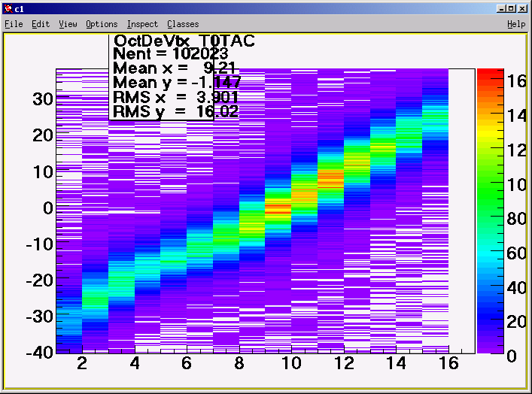This screenshot has height=394, width=532.
Task: Open the Classes menu
Action: tap(183, 24)
